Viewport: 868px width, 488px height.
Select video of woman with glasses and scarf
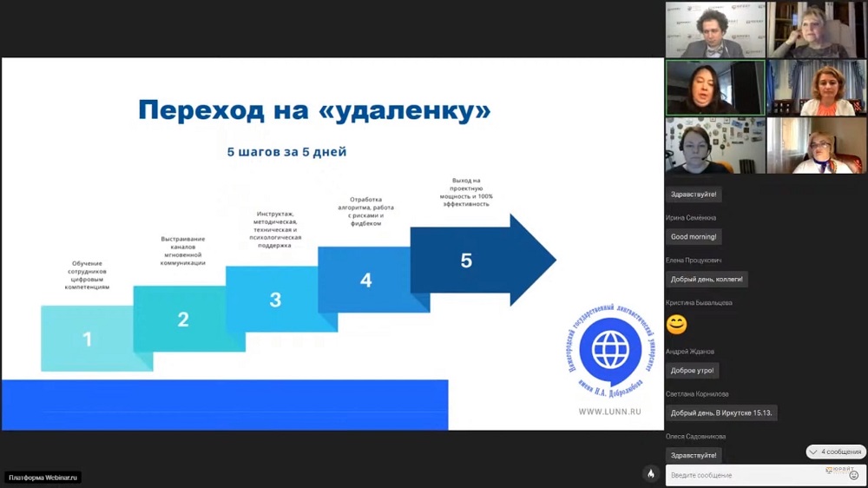tap(817, 146)
